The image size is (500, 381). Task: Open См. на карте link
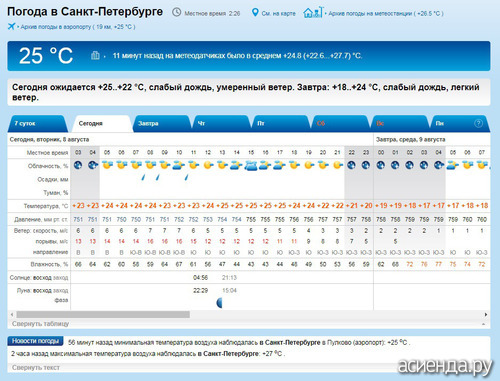pos(279,13)
